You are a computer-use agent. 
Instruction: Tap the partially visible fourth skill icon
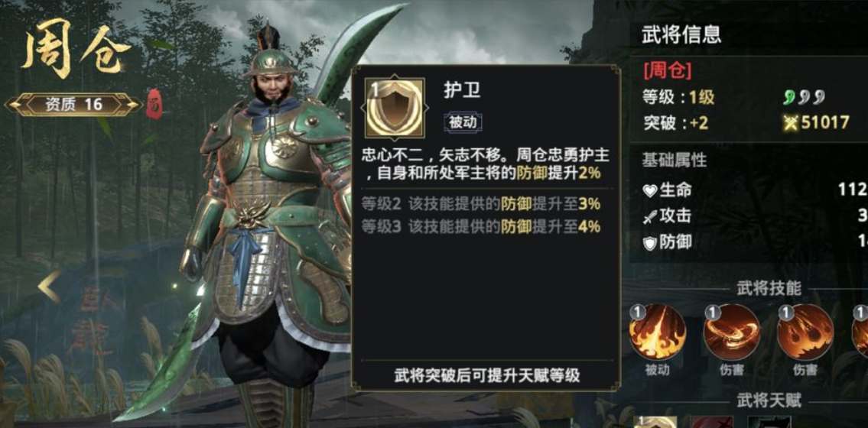tap(860, 332)
